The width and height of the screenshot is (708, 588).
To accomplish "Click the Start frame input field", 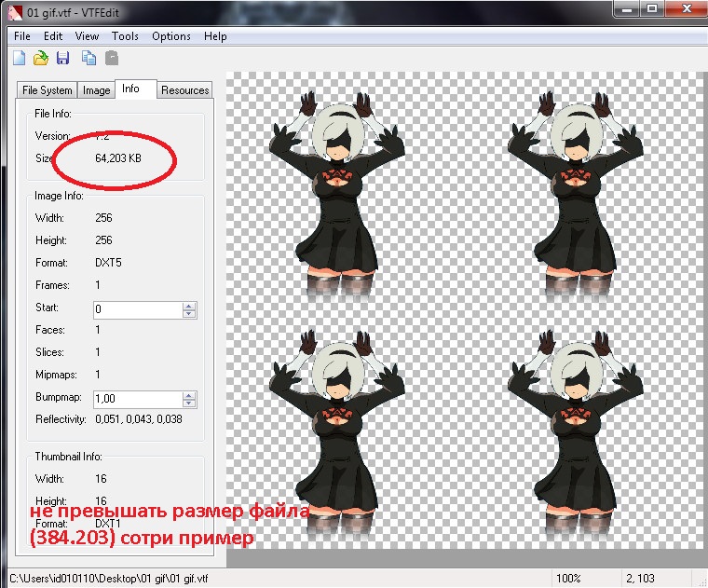I will click(137, 309).
